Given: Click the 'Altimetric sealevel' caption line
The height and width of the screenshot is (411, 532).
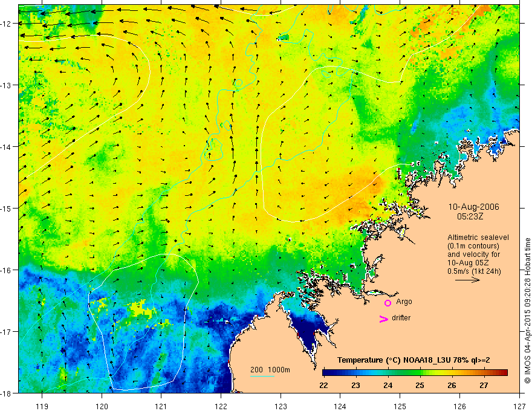Looking at the screenshot, I should [x=478, y=238].
